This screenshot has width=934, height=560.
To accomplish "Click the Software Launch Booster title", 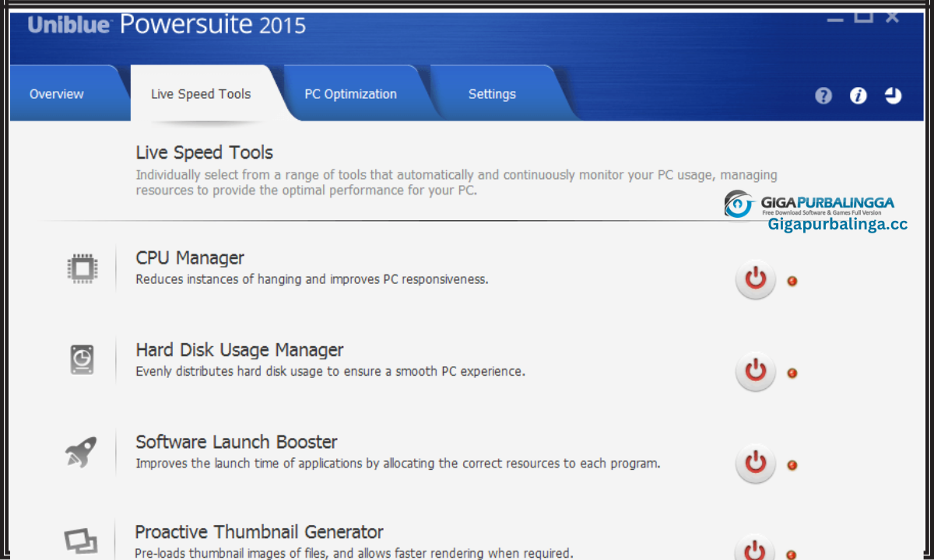I will (x=237, y=442).
